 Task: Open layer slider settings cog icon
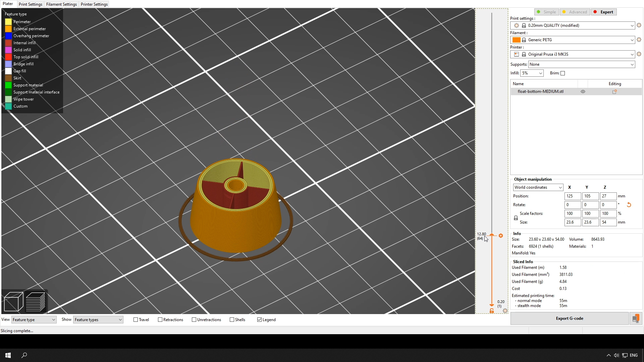click(x=505, y=311)
